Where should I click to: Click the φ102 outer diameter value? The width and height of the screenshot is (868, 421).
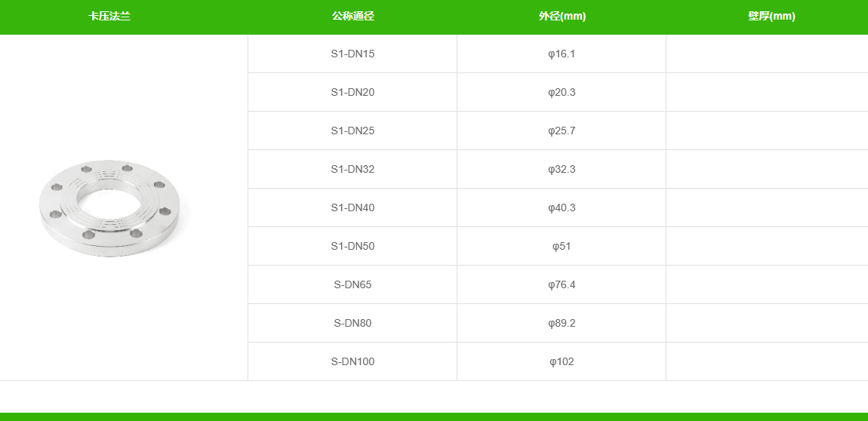click(562, 362)
